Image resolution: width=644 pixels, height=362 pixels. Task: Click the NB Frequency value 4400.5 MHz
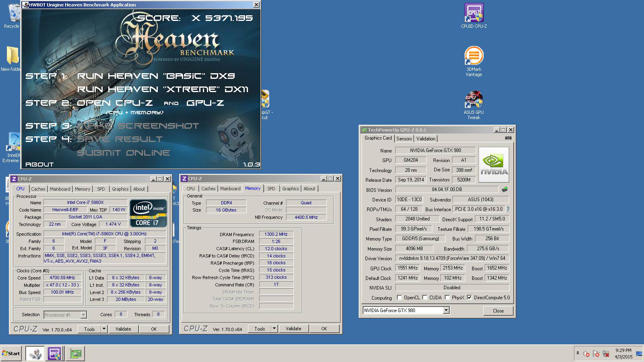[x=306, y=217]
